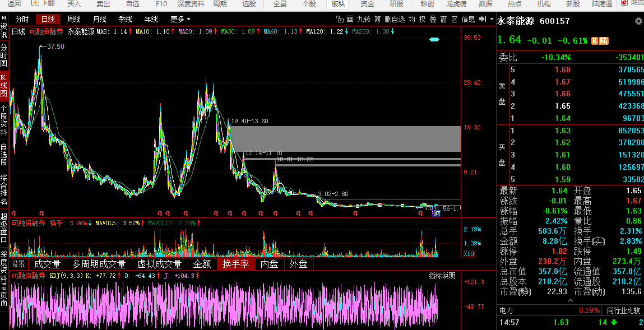Toggle the 叠 overlay chart option

pos(433,19)
